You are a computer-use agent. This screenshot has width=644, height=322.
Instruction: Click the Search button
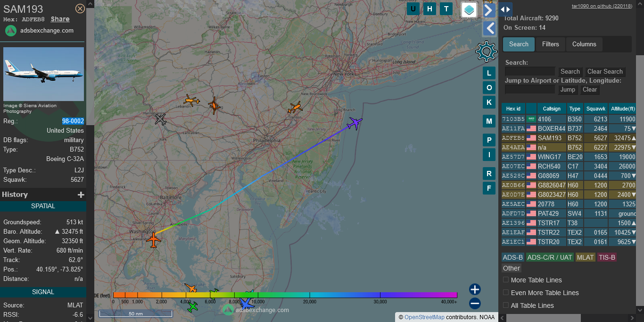pos(570,72)
